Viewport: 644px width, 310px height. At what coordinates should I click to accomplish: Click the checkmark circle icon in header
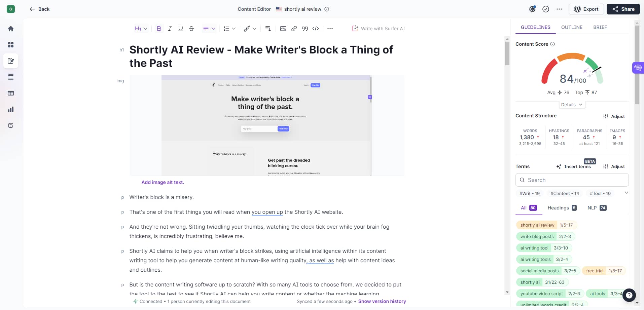point(546,9)
